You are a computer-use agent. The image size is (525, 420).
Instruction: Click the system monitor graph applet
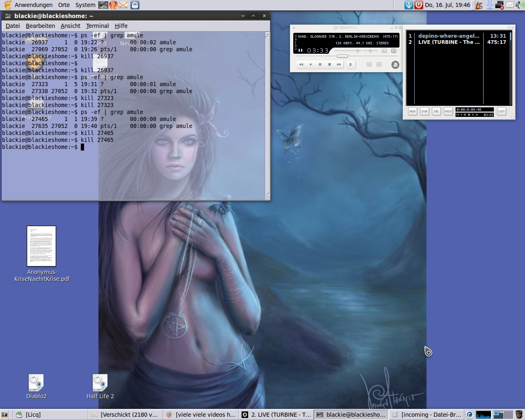[x=483, y=415]
